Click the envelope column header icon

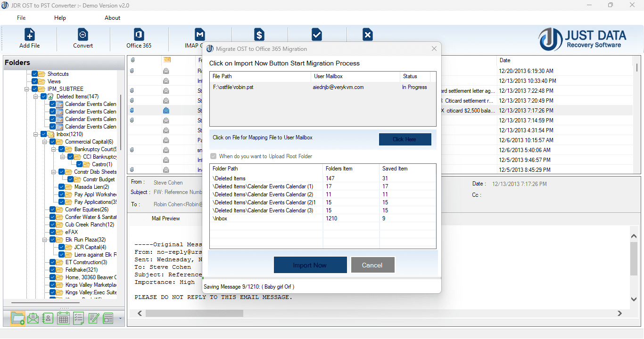[x=167, y=60]
